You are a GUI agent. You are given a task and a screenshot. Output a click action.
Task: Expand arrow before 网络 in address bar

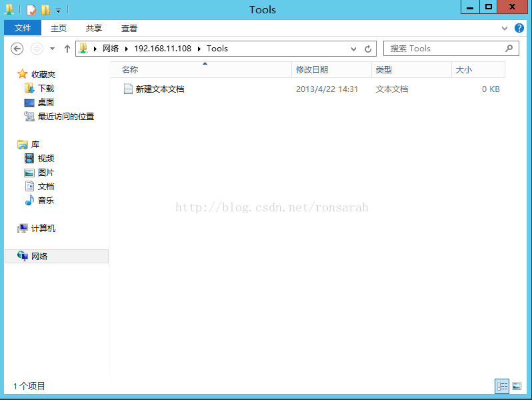tap(95, 49)
